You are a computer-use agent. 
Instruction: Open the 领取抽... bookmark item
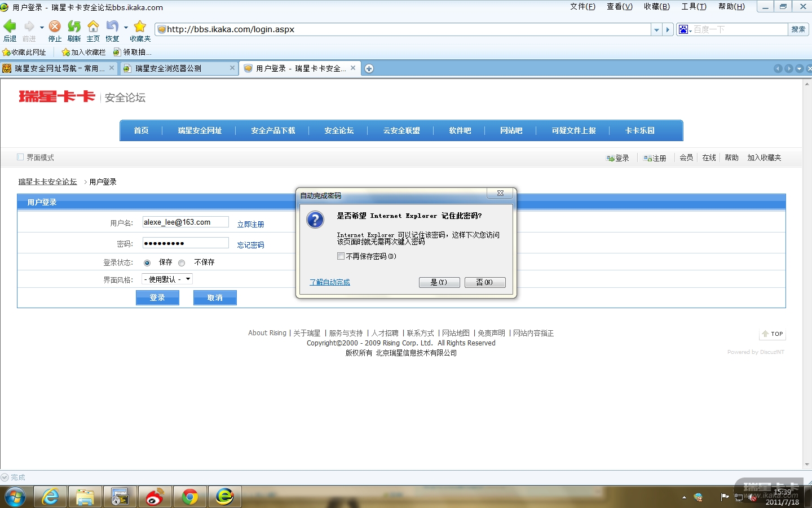(133, 52)
